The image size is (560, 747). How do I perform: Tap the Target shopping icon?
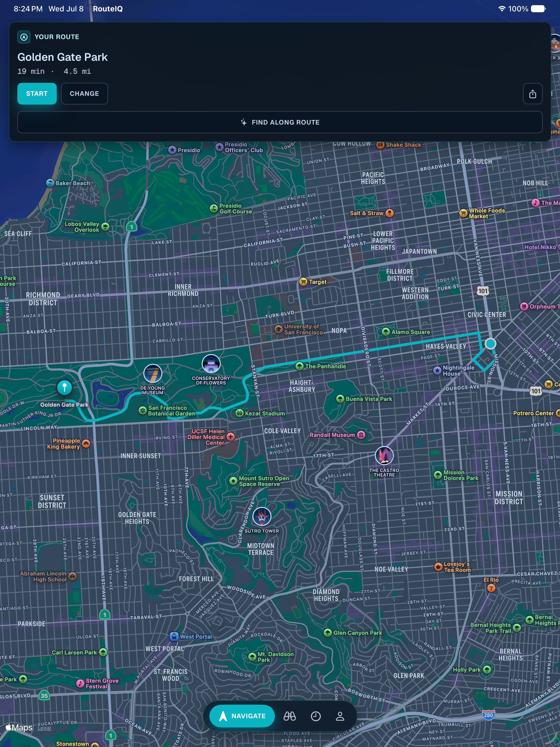303,282
